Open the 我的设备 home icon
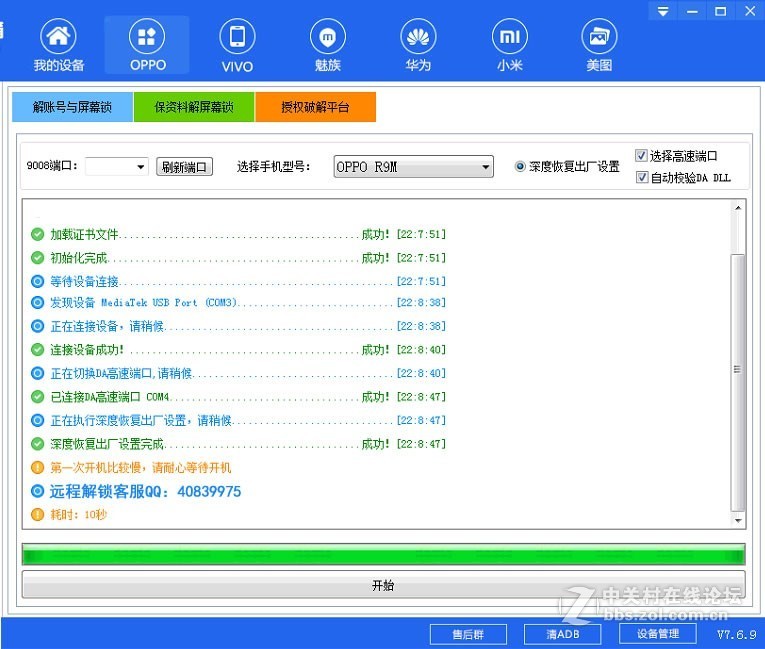Screen dimensions: 765x649 (58, 38)
